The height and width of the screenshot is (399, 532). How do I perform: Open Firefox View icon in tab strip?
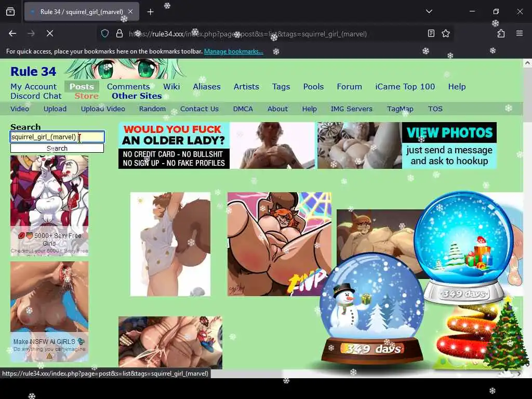[x=10, y=11]
